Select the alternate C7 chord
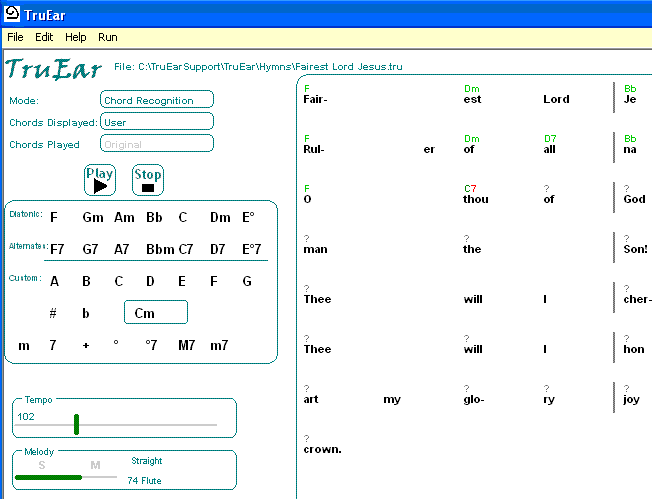Viewport: 652px width, 499px height. pos(186,249)
